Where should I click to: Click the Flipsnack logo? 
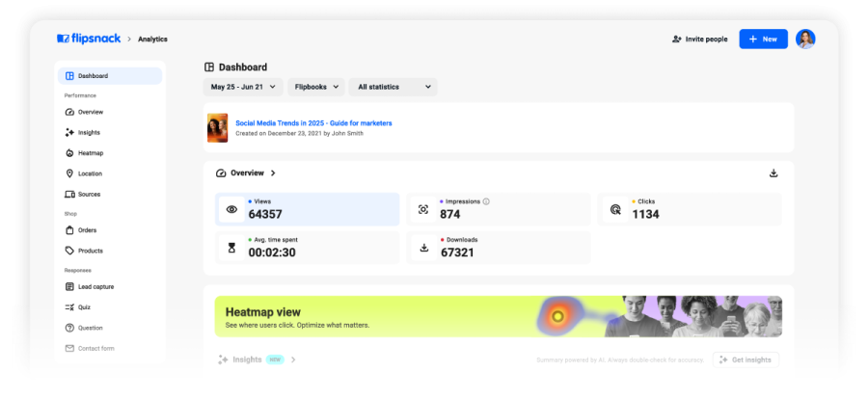pos(89,39)
